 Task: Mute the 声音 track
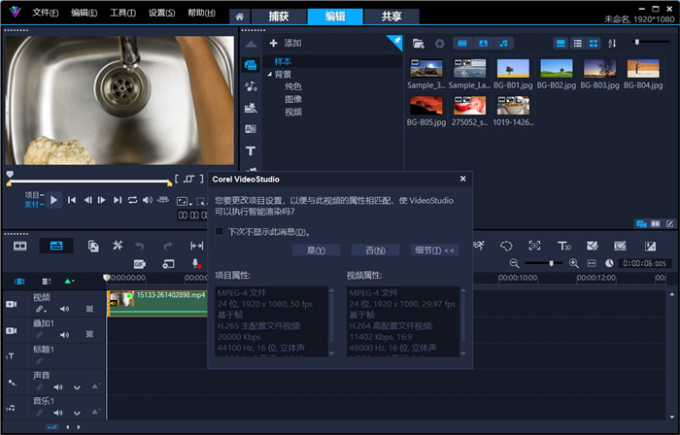[58, 387]
